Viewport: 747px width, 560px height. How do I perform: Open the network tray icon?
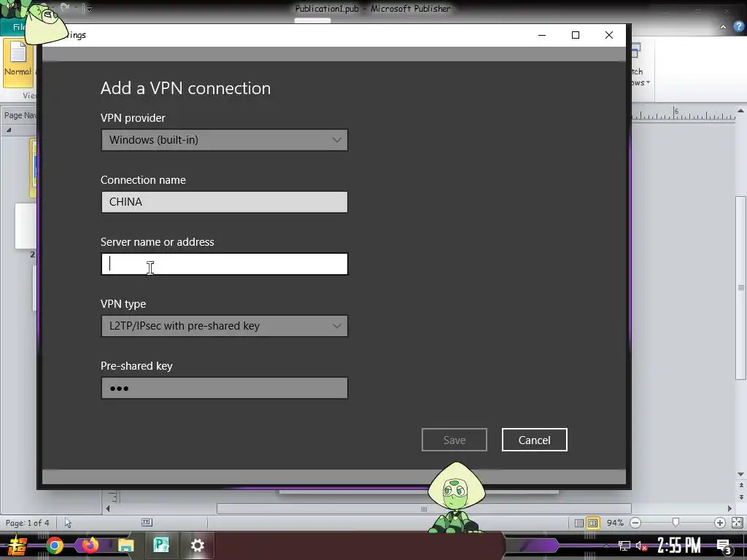pyautogui.click(x=624, y=546)
